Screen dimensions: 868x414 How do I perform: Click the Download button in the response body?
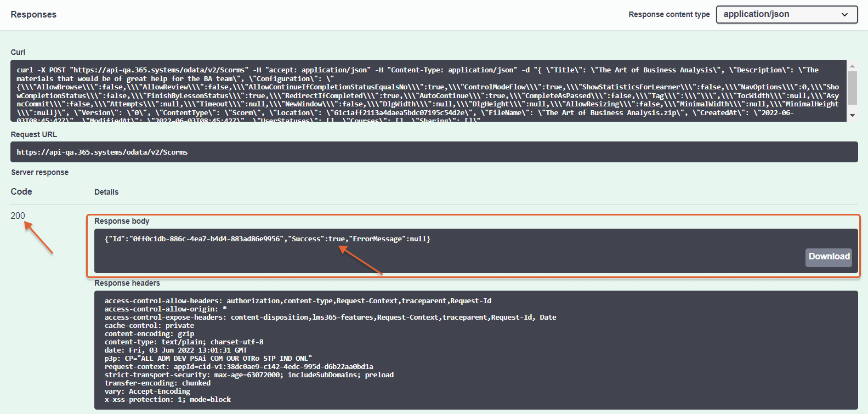pyautogui.click(x=829, y=257)
